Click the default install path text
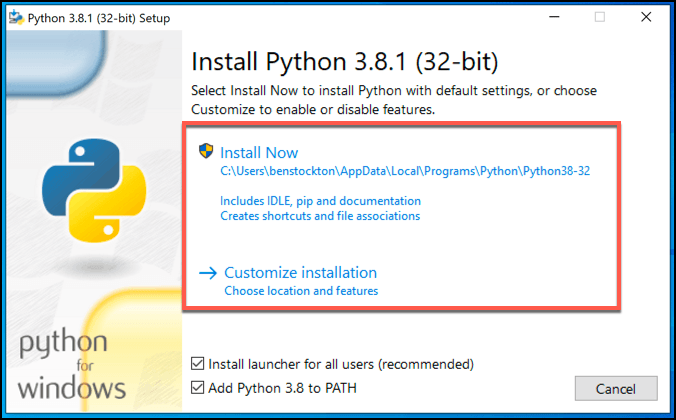The image size is (676, 420). point(405,171)
